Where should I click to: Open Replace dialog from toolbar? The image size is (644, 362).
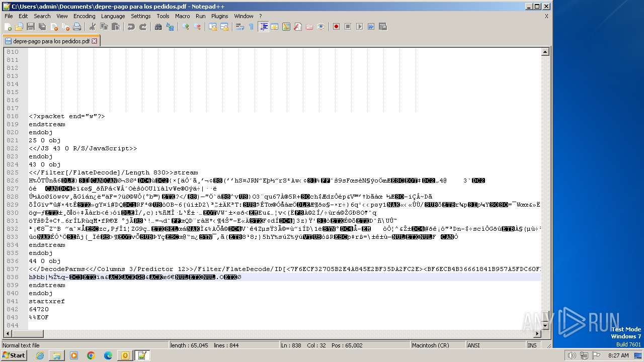point(170,27)
